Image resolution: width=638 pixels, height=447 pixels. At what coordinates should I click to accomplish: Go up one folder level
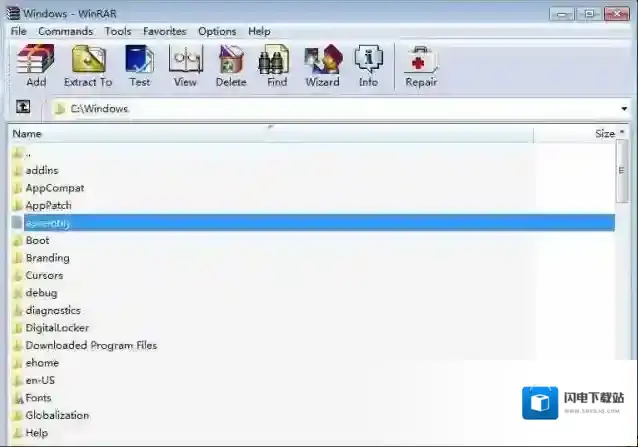click(23, 107)
